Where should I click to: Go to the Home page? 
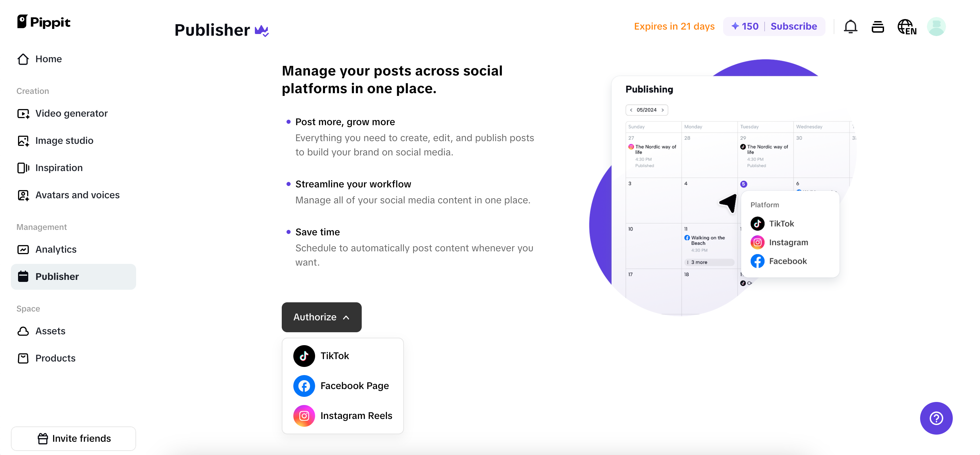coord(48,59)
